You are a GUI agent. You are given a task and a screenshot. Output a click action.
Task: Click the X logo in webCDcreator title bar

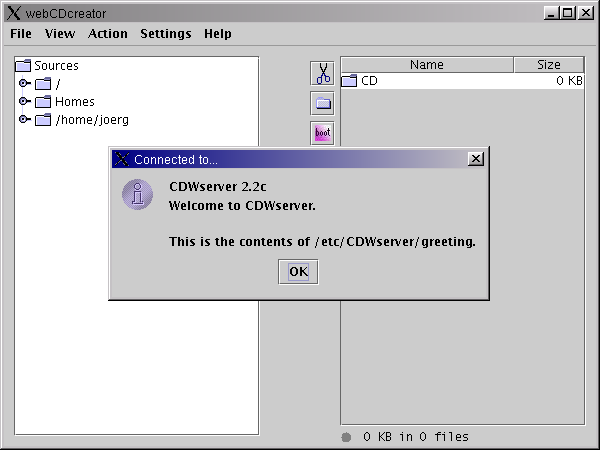coord(14,13)
